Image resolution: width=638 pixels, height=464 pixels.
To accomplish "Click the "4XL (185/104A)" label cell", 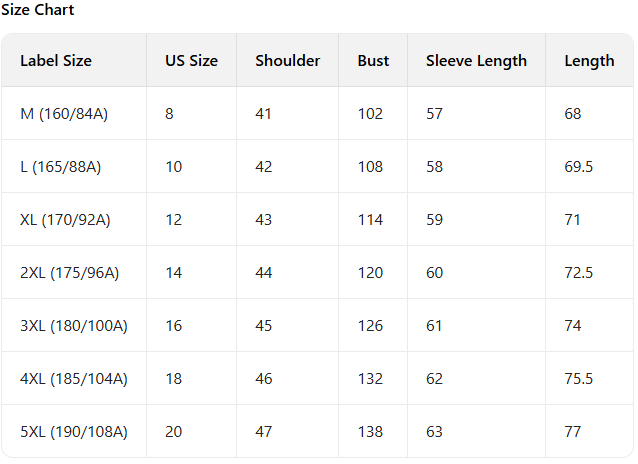I will coord(74,379).
